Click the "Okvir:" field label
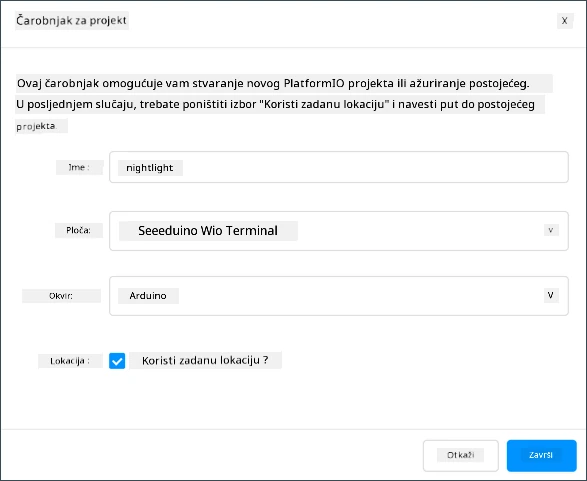 (x=61, y=296)
